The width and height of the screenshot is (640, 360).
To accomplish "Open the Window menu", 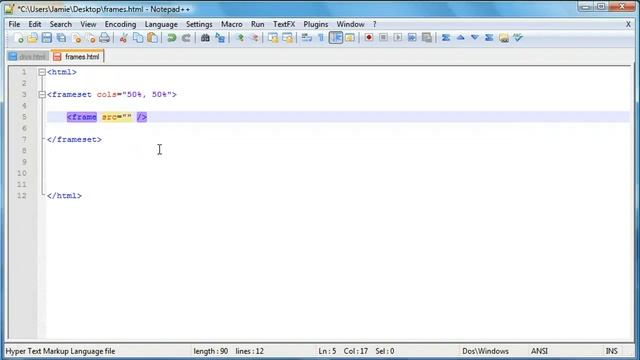I will (351, 24).
